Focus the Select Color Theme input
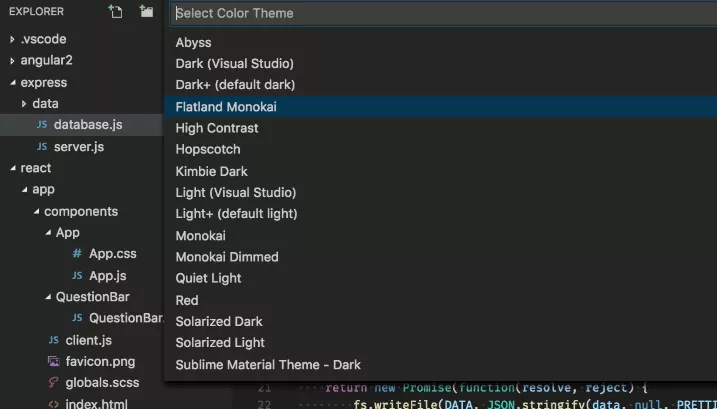 (444, 13)
